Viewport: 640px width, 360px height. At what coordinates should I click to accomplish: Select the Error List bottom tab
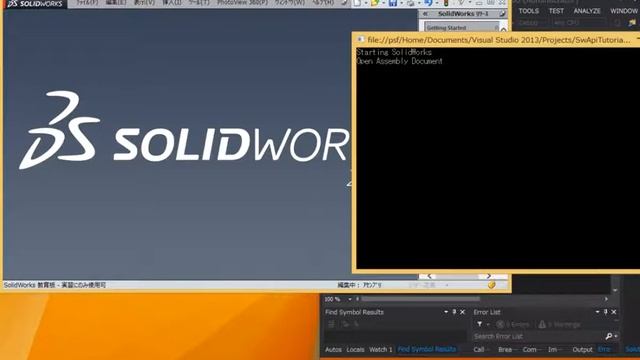tap(604, 349)
